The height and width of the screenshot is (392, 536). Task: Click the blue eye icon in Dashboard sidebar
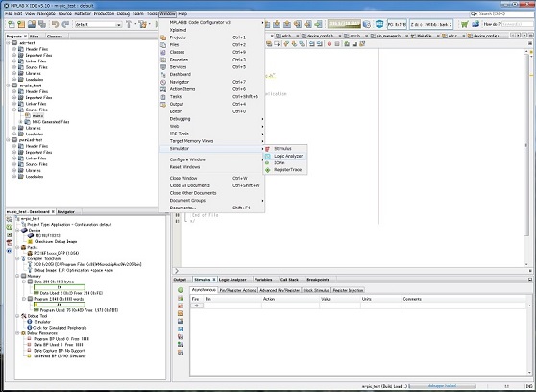(10, 251)
